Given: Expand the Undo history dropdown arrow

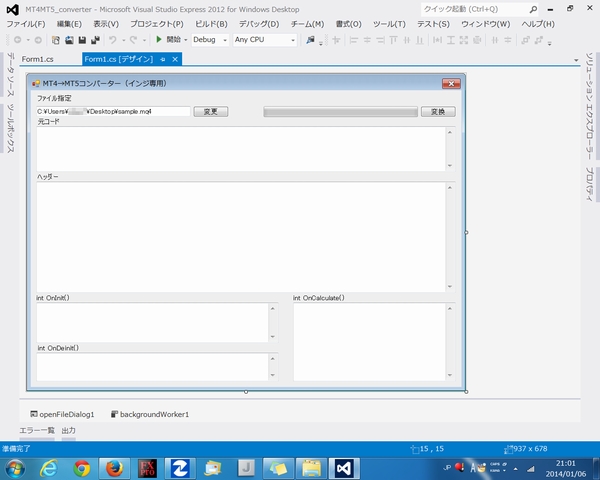Looking at the screenshot, I should coord(124,40).
